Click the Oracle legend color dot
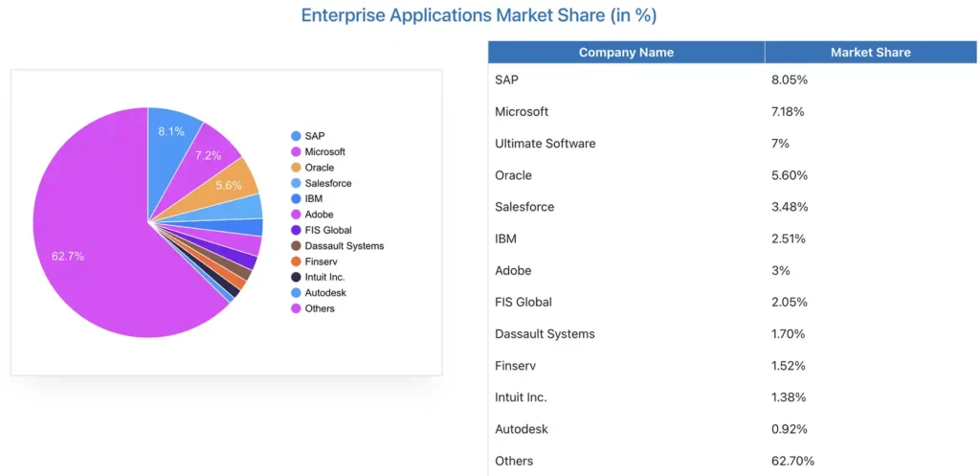 297,168
